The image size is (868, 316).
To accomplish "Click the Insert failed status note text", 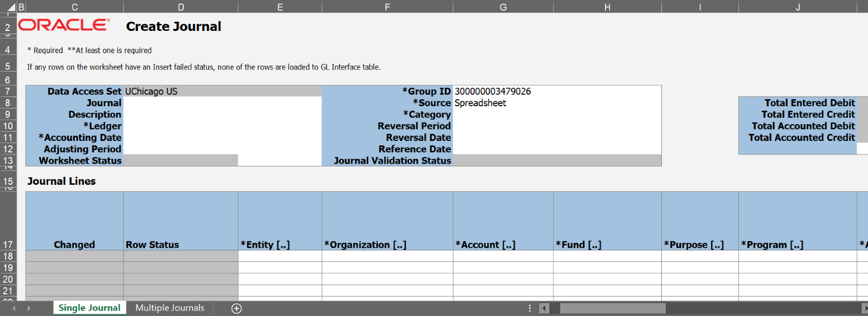I will (204, 67).
